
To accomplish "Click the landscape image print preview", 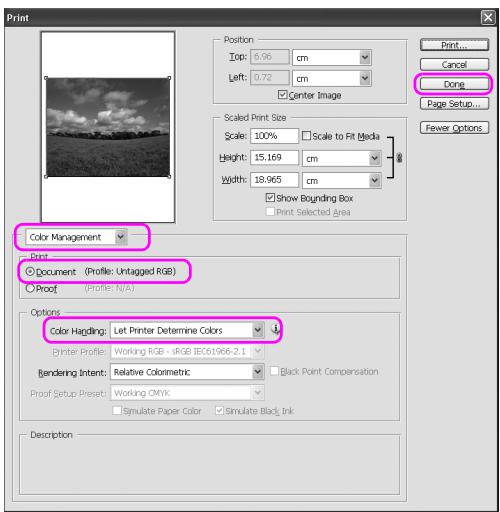I will point(108,127).
